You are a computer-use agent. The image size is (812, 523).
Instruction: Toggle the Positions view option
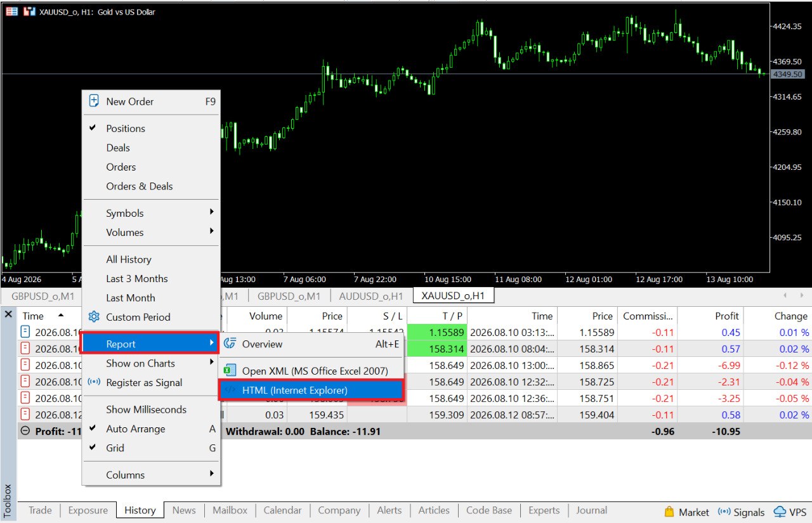pyautogui.click(x=151, y=128)
